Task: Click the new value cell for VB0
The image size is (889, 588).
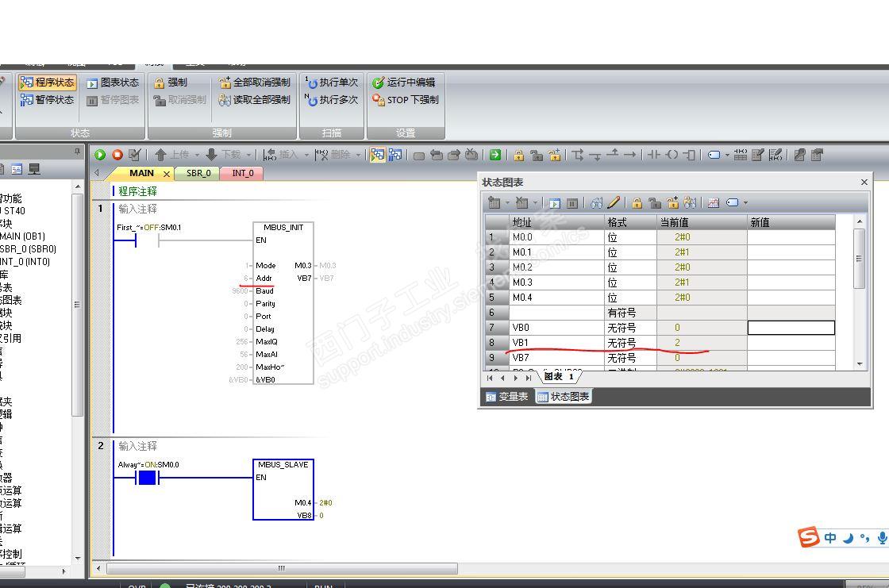Action: [791, 328]
